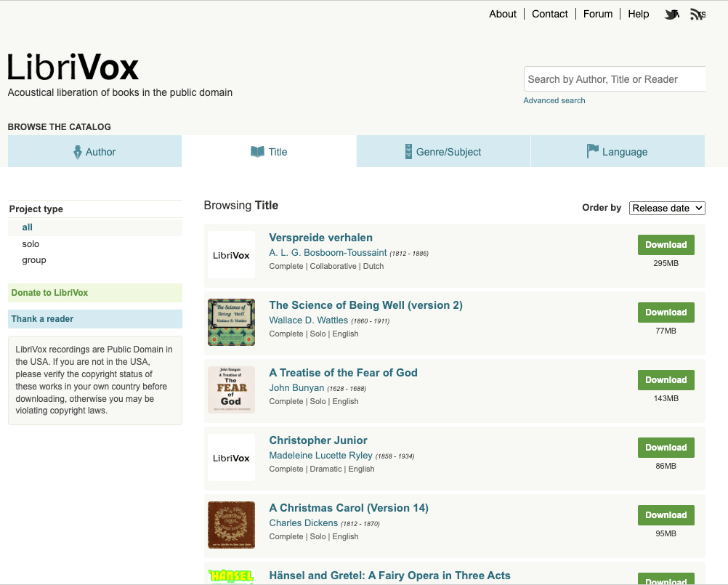Image resolution: width=728 pixels, height=585 pixels.
Task: Click Donate to LibriVox
Action: pyautogui.click(x=94, y=293)
